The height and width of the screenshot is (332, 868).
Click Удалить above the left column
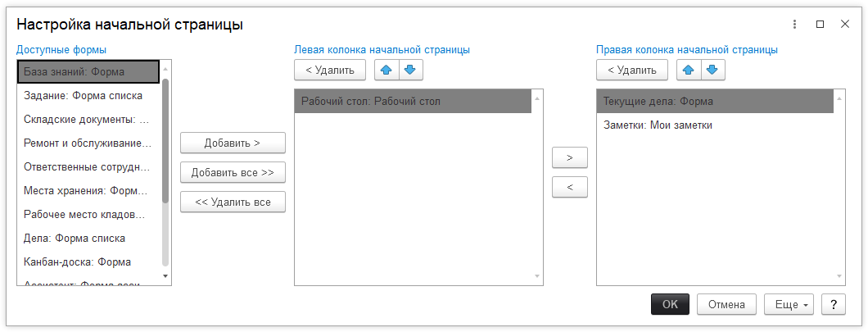click(x=329, y=70)
